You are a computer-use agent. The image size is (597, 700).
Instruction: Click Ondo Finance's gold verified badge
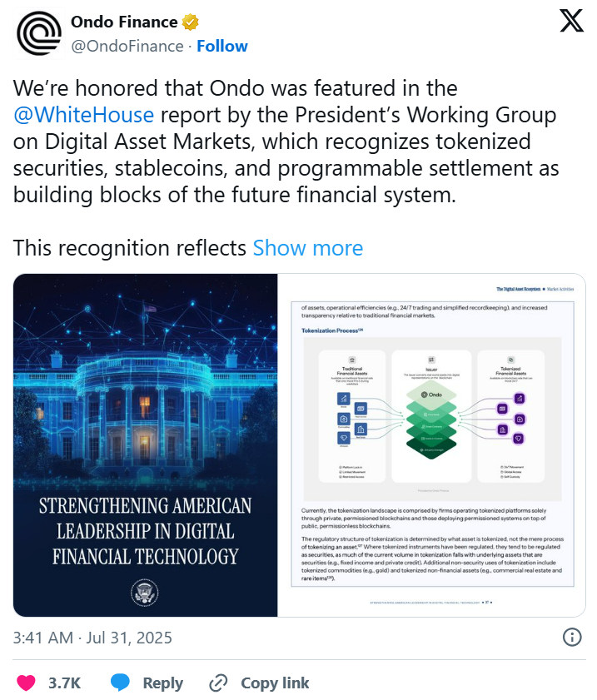point(190,22)
